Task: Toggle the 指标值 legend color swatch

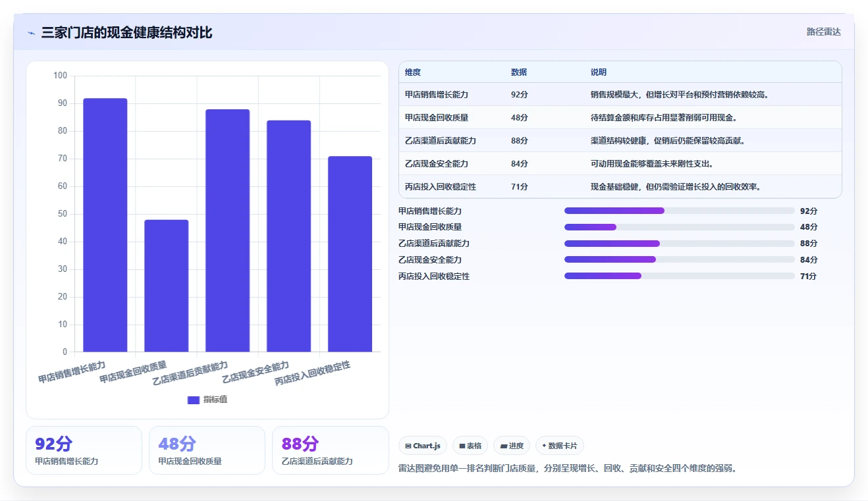Action: tap(193, 400)
